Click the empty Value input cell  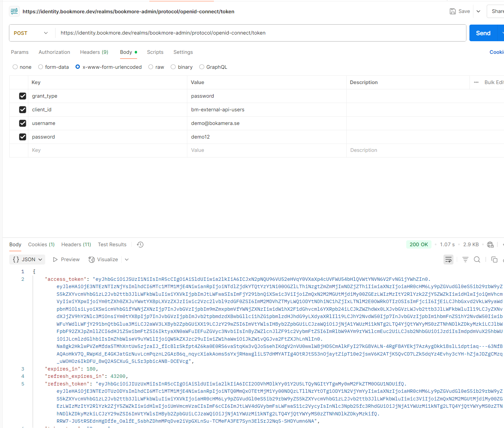point(266,150)
